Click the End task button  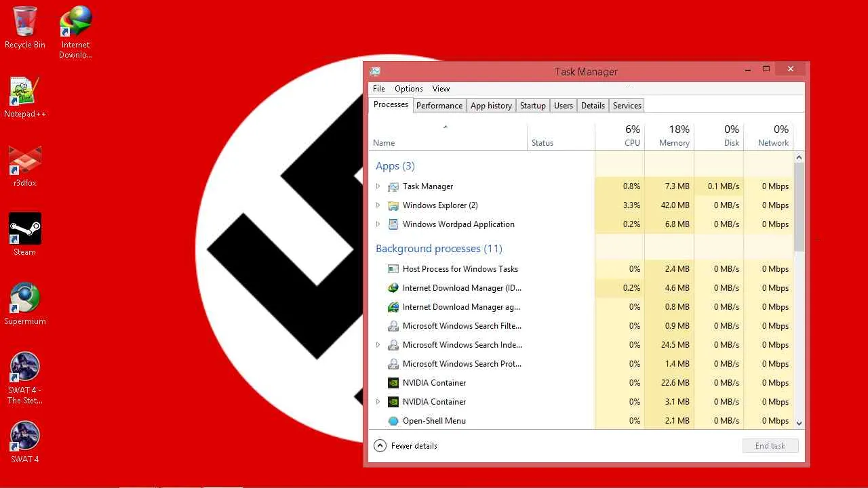click(770, 446)
